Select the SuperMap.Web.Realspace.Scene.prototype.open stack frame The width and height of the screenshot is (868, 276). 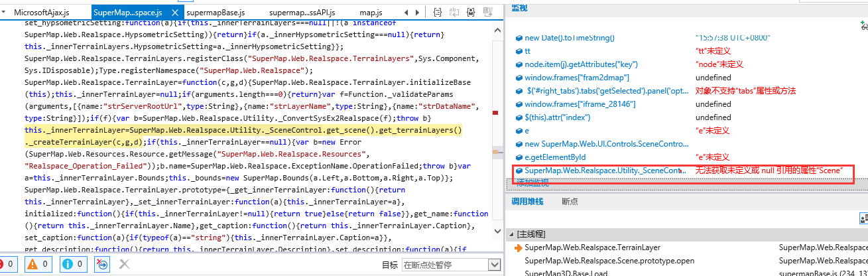coord(609,261)
